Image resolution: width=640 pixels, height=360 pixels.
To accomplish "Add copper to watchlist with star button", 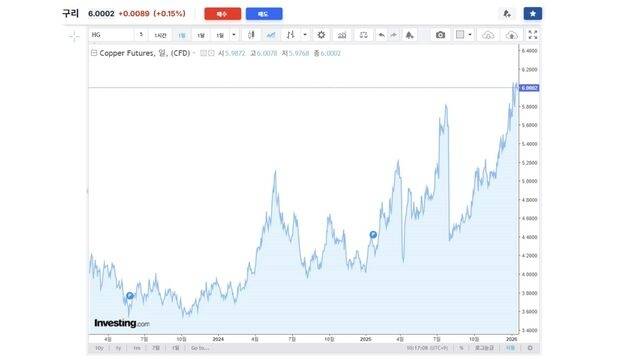I will coord(533,13).
